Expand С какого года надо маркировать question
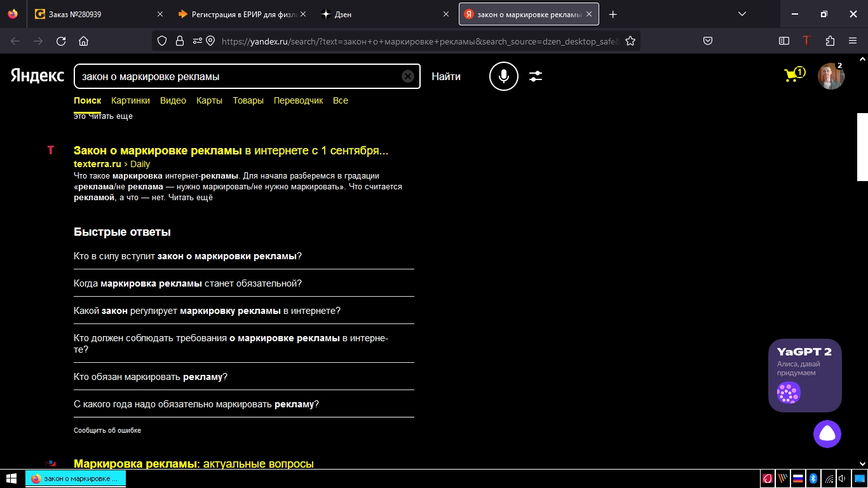Screen dimensions: 868x488 (x=243, y=404)
